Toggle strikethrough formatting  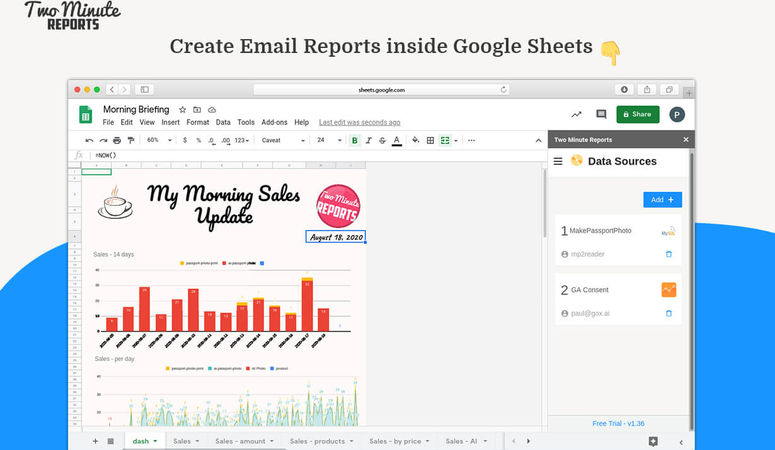(382, 140)
